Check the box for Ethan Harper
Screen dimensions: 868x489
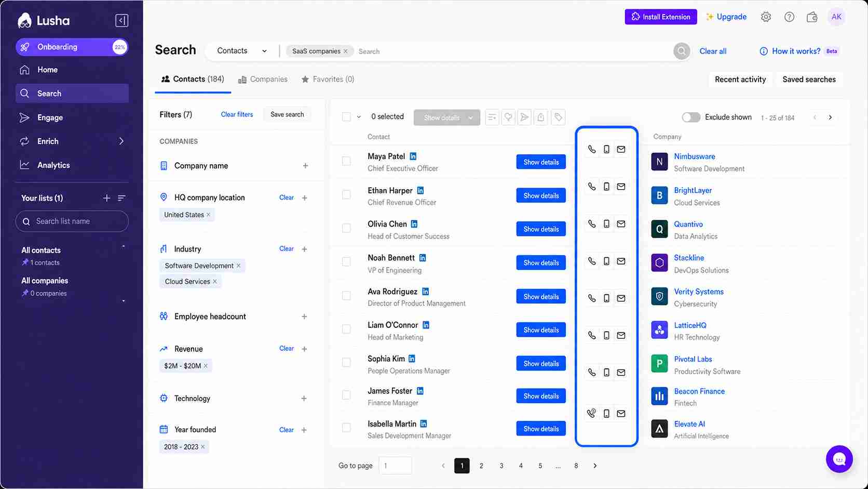pyautogui.click(x=346, y=195)
